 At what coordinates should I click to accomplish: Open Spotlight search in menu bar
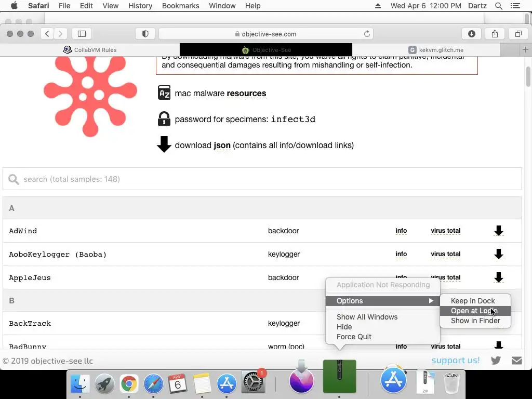click(498, 6)
